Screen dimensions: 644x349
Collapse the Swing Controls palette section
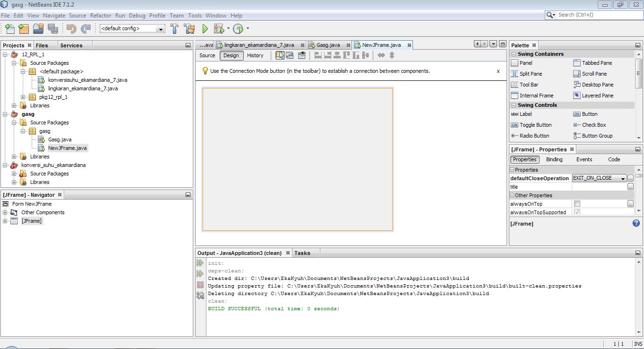514,105
